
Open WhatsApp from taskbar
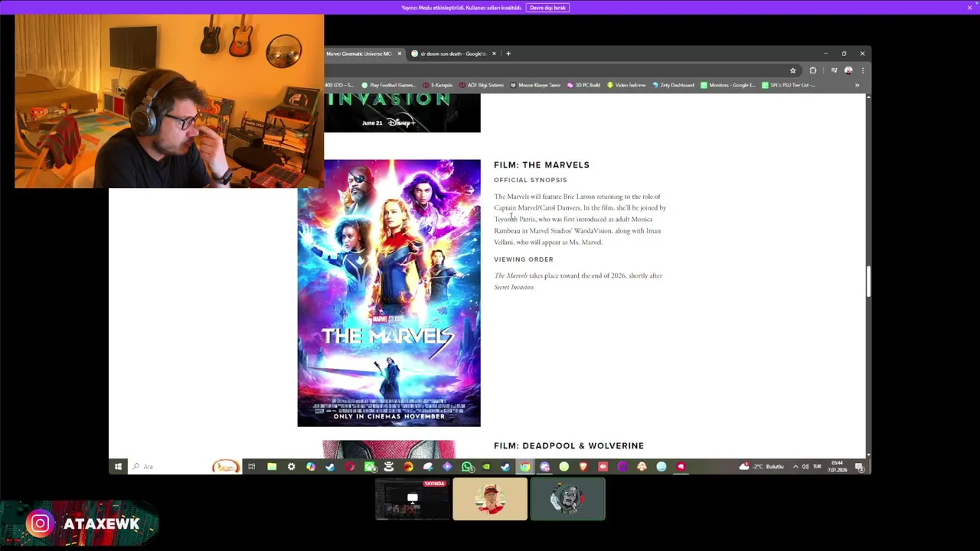(x=467, y=466)
